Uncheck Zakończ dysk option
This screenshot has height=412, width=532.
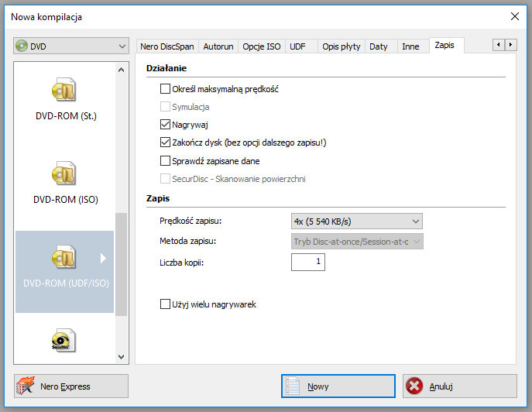pos(165,142)
